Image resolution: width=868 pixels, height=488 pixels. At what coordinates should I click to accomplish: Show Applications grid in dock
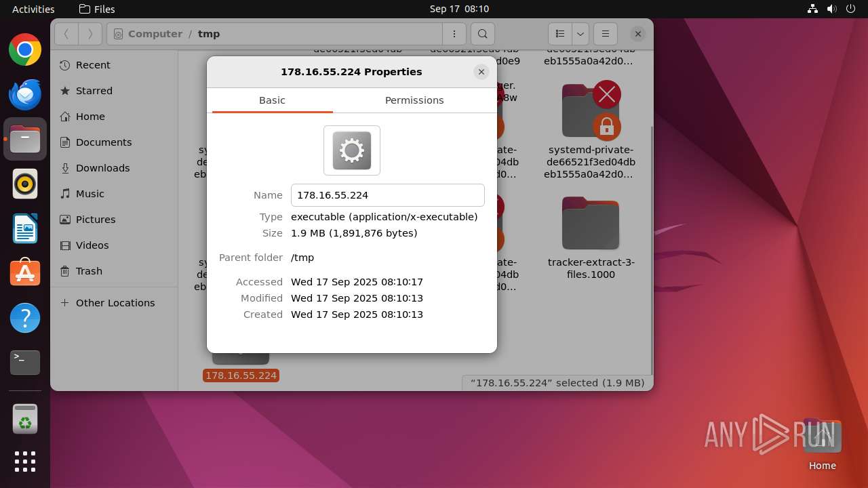pos(25,462)
